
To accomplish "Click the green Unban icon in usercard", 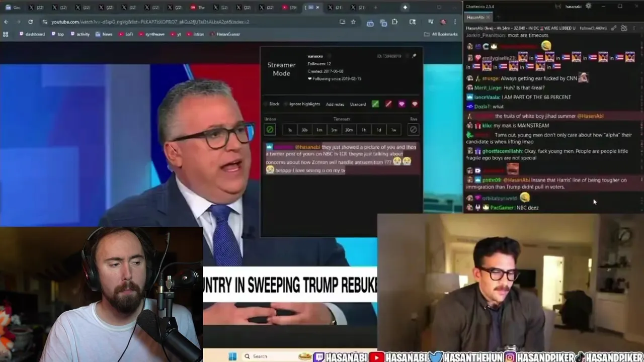I will [x=270, y=130].
